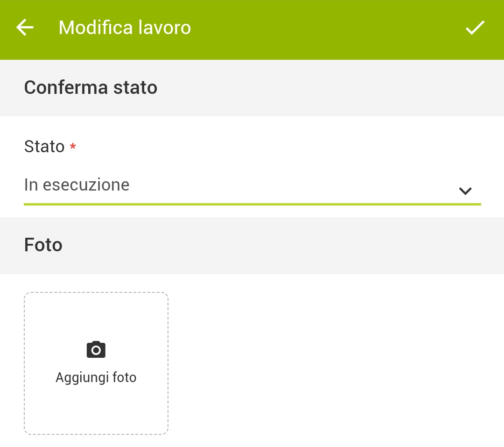The width and height of the screenshot is (504, 447).
Task: Click the grey "Foto" band background
Action: pyautogui.click(x=280, y=245)
